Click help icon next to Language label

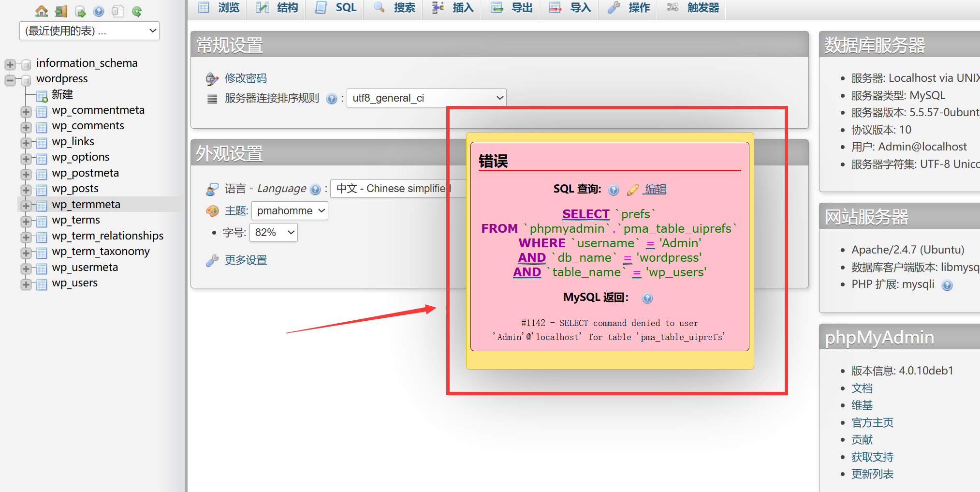[x=315, y=189]
